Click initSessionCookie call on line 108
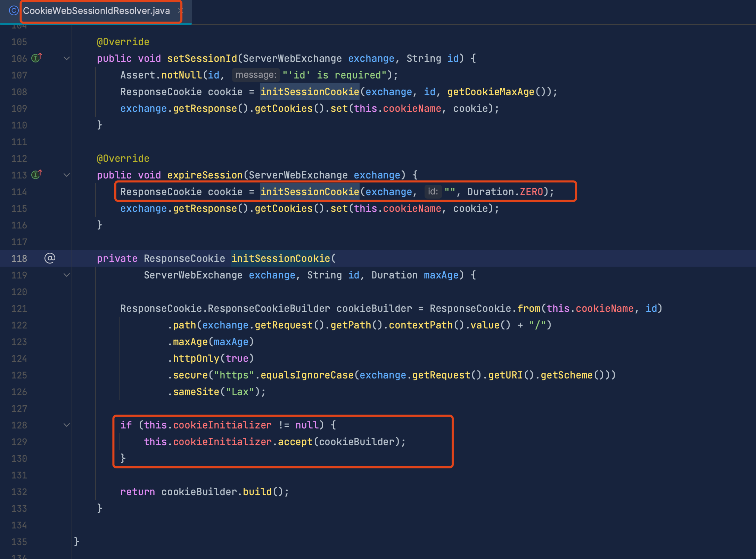This screenshot has width=756, height=559. point(310,92)
